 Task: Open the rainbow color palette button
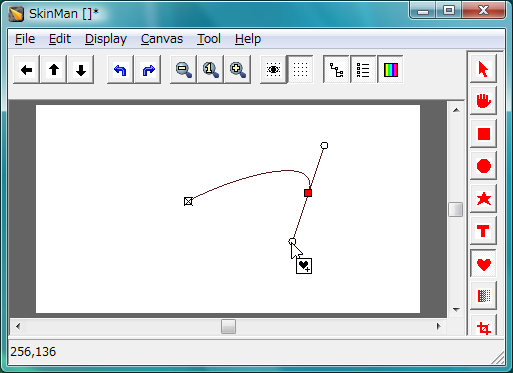pyautogui.click(x=391, y=70)
